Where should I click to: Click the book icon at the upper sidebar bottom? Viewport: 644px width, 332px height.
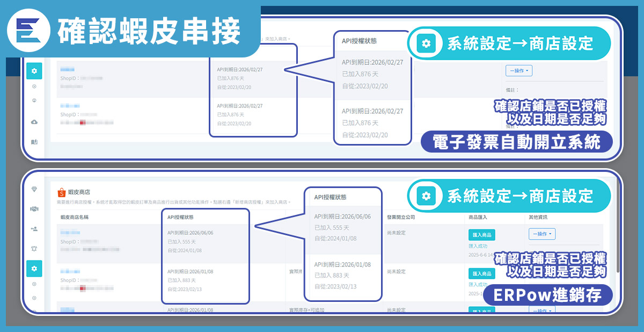34,142
